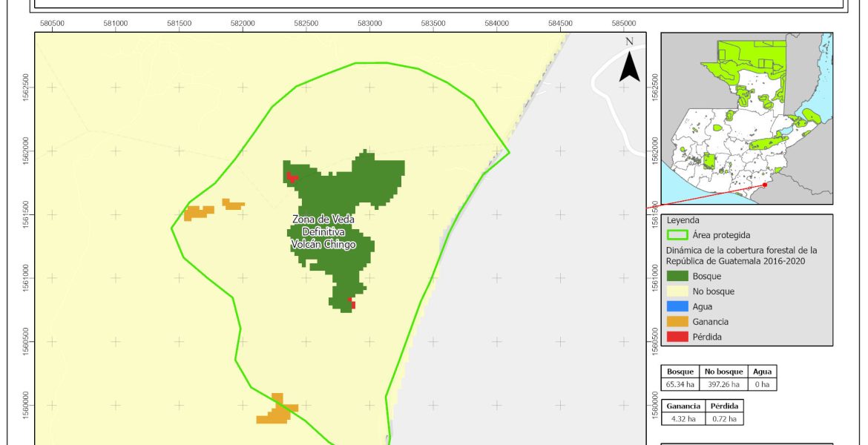Viewport: 868px width, 445px height.
Task: Click the red location dot in inset map
Action: [765, 185]
